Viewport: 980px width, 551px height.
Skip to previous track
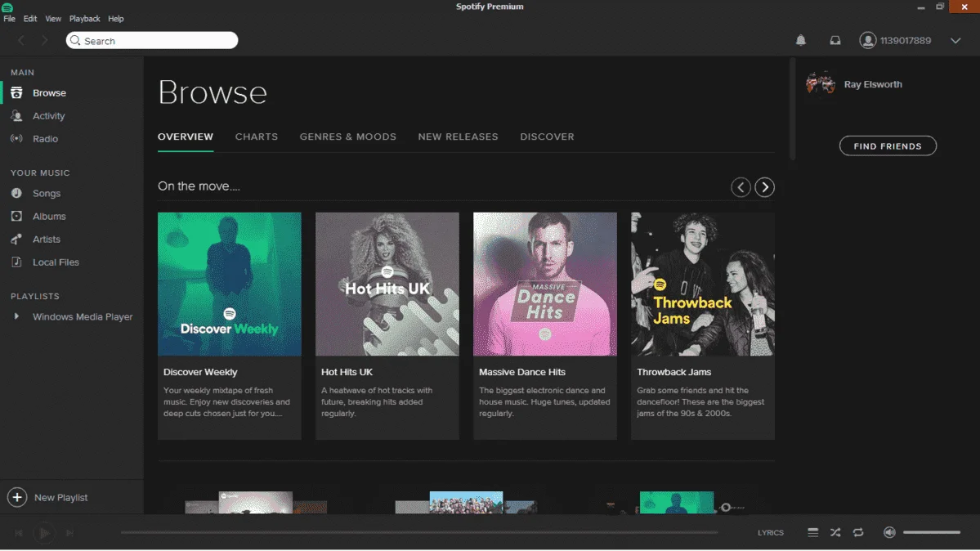19,533
